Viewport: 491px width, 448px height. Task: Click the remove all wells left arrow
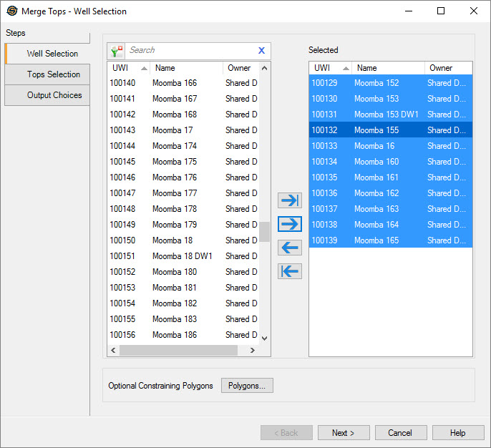point(289,271)
